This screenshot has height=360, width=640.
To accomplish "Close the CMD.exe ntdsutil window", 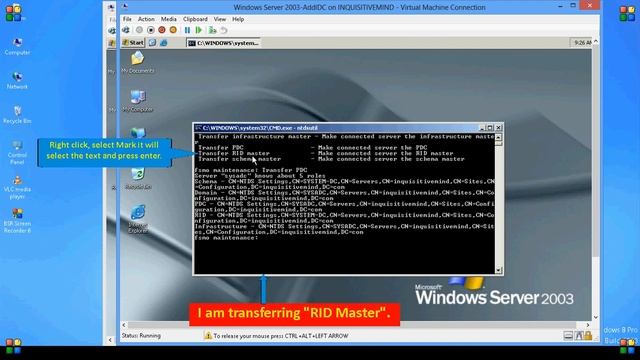I will 498,128.
